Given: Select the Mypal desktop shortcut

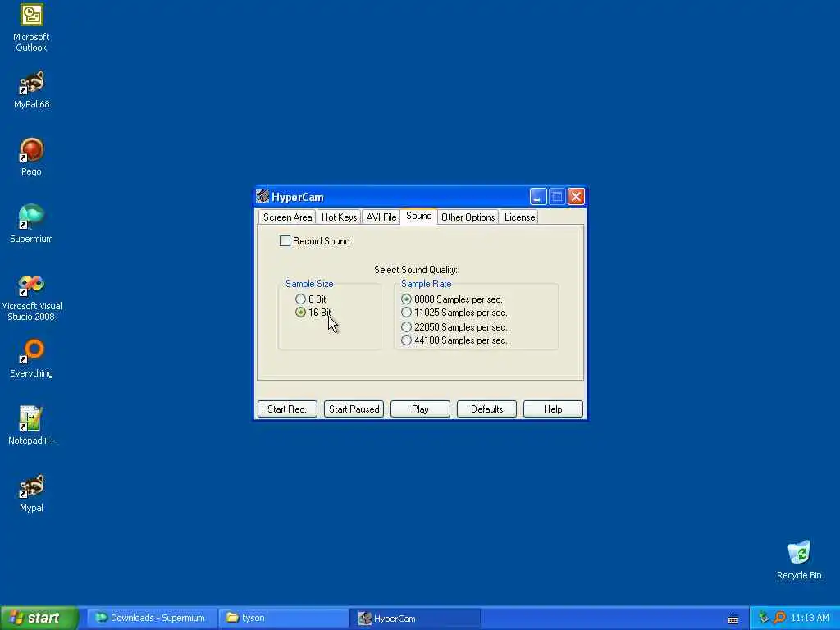Looking at the screenshot, I should click(31, 493).
